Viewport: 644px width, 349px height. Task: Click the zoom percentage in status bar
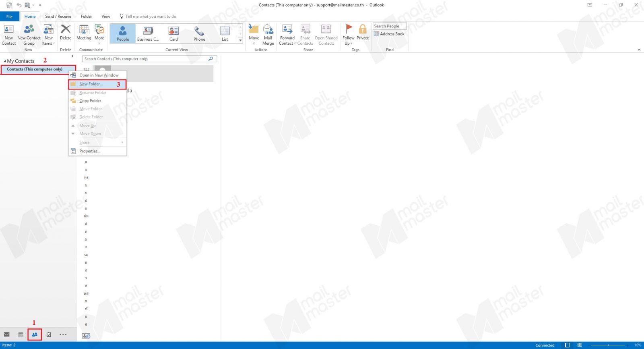[638, 345]
